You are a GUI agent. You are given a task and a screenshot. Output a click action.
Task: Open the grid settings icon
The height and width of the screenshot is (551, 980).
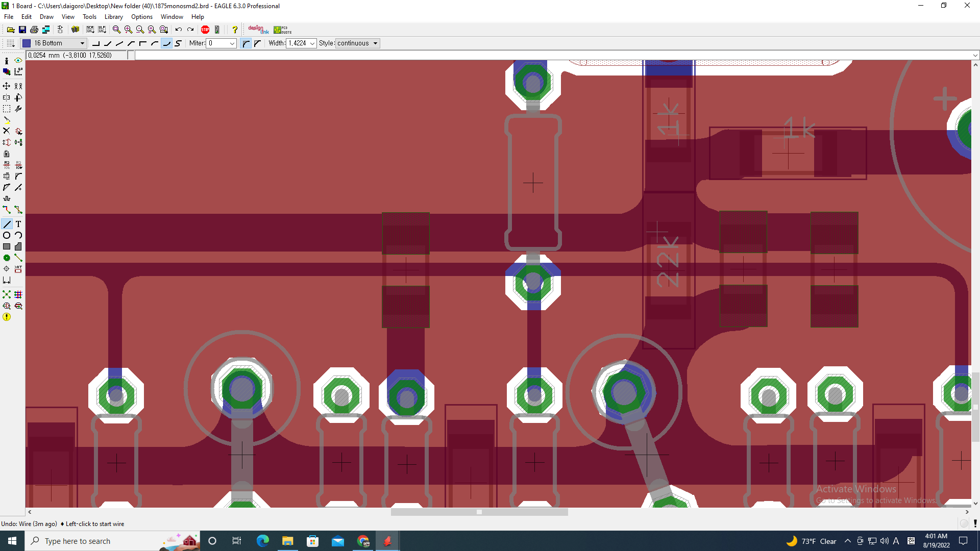11,43
